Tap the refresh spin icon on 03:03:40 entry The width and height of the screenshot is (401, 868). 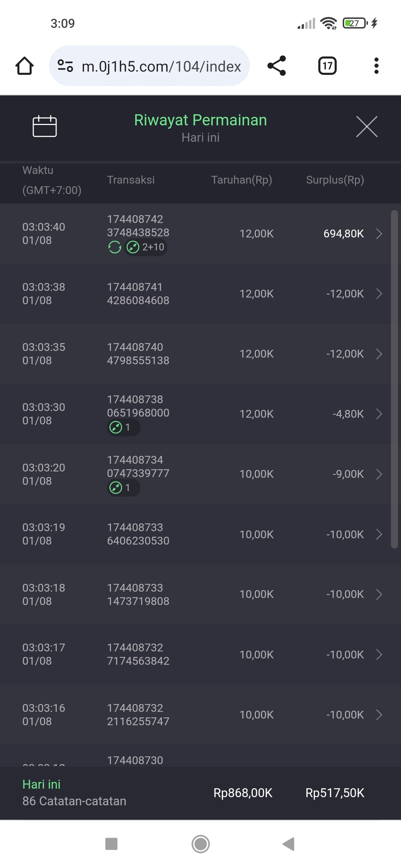[x=114, y=247]
